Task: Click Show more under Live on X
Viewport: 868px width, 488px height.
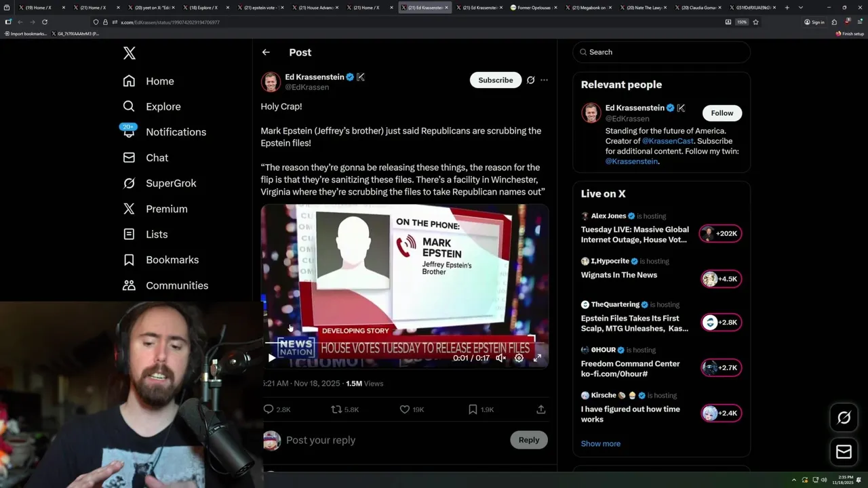Action: [x=600, y=444]
